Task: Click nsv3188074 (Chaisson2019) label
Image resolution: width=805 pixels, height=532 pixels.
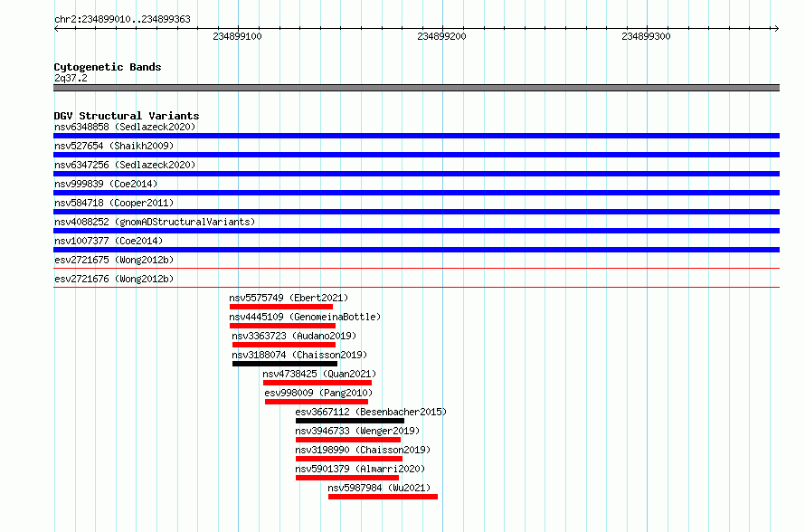Action: [299, 355]
